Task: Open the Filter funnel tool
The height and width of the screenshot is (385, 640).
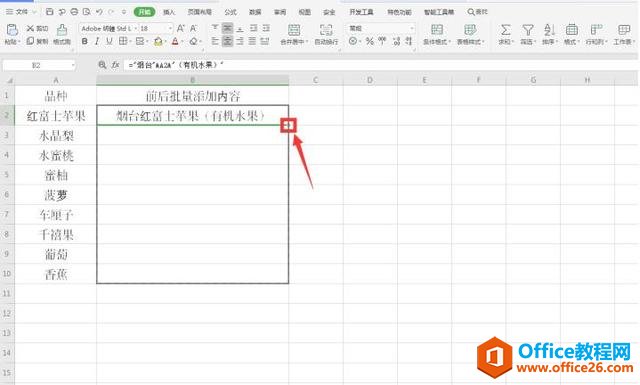Action: pyautogui.click(x=528, y=30)
